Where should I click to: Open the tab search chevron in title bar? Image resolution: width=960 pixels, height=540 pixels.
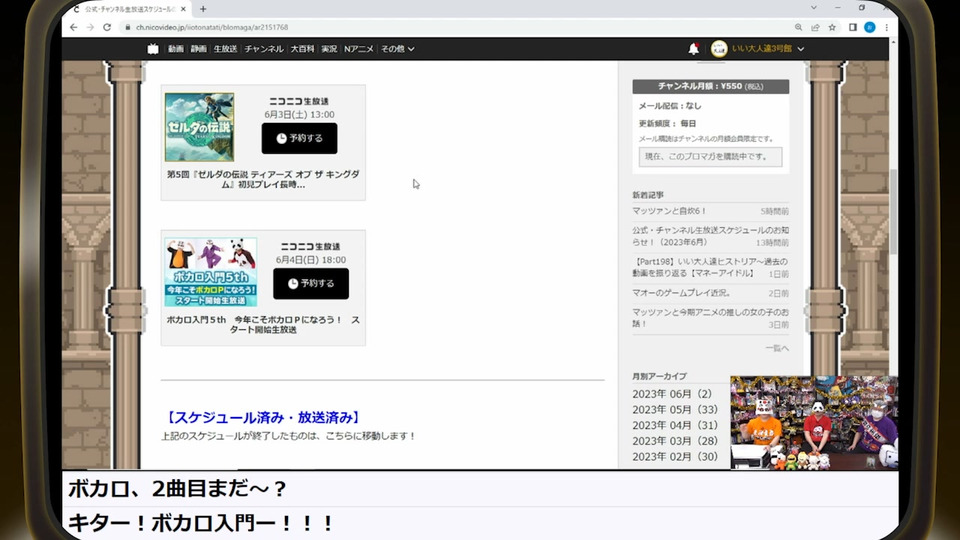[814, 8]
